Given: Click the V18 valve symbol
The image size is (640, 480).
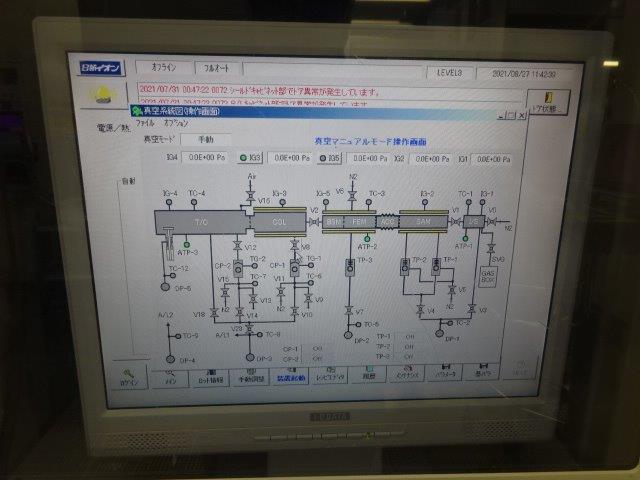Looking at the screenshot, I should [213, 313].
